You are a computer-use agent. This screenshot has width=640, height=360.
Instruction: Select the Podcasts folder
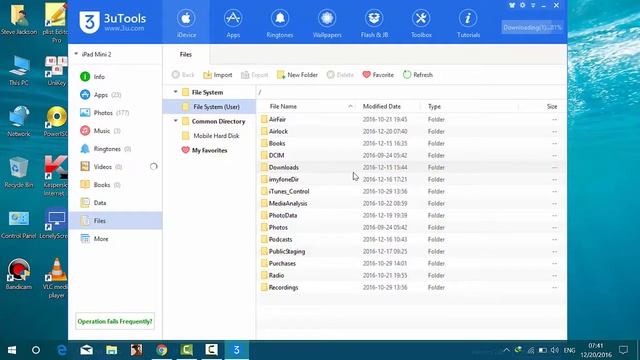411,240
